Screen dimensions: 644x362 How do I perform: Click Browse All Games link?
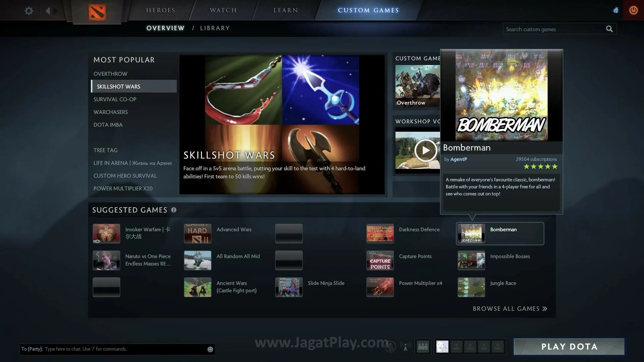(x=510, y=309)
